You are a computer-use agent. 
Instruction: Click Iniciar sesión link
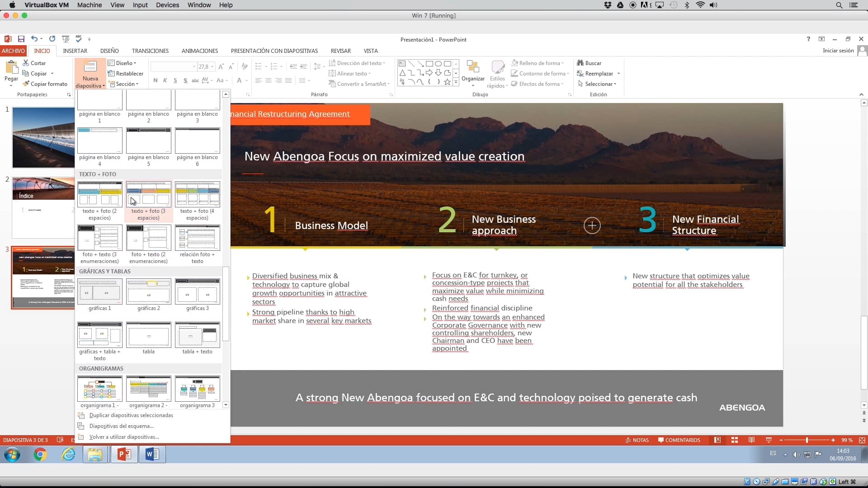coord(838,51)
